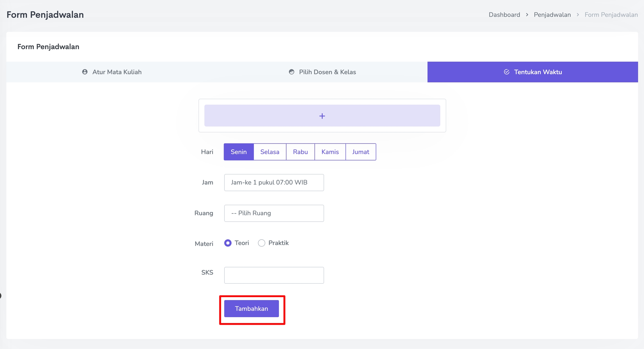Open the Jam time dropdown

point(274,183)
